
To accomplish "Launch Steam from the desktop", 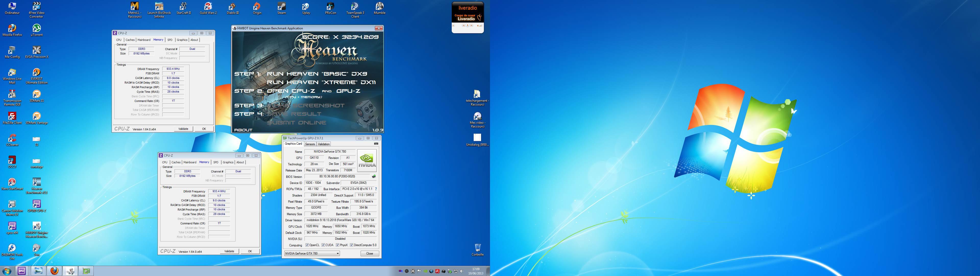I will pyautogui.click(x=281, y=8).
